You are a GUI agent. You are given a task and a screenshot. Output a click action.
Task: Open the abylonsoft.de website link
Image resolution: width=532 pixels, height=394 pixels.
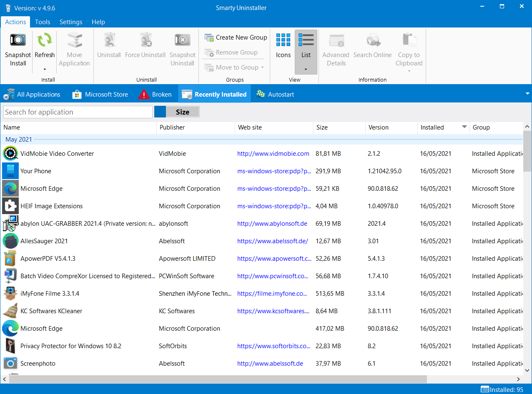click(272, 224)
